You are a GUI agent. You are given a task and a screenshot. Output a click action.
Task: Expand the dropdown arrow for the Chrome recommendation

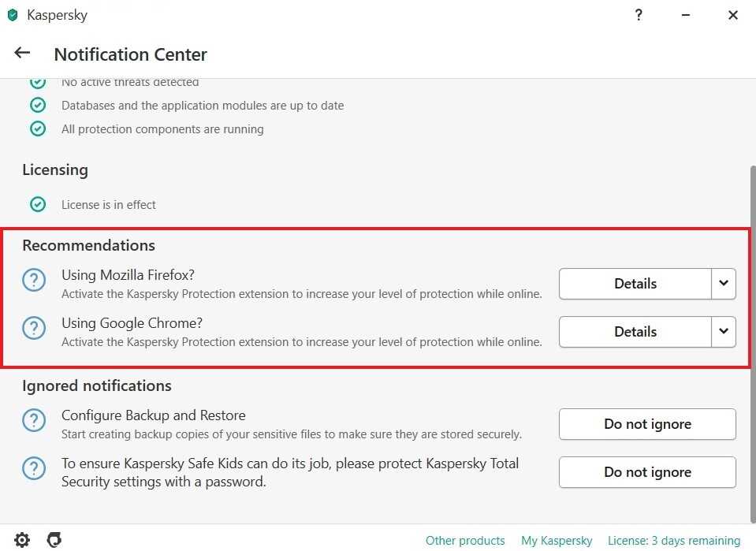coord(724,332)
